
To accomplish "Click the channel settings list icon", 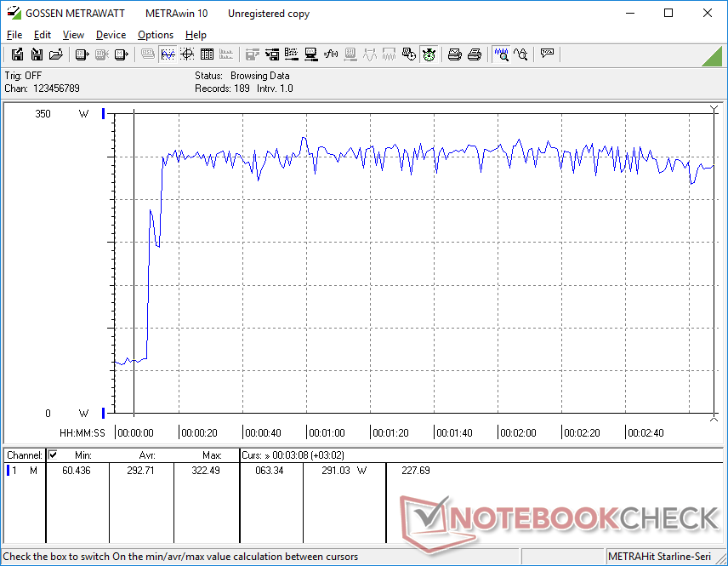I will 292,54.
